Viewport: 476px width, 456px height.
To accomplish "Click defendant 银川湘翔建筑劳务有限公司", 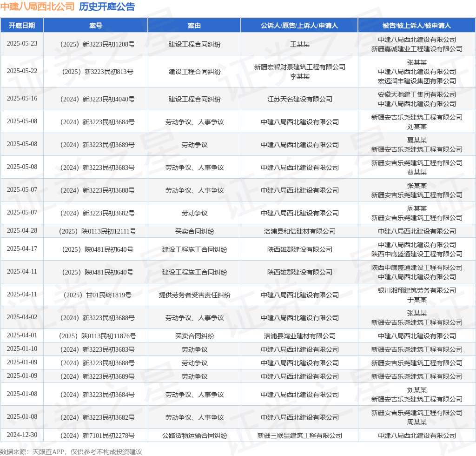I will coord(417,290).
